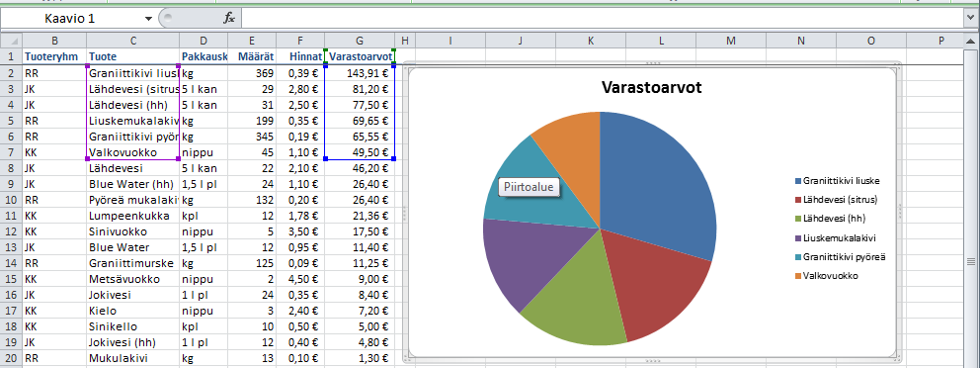Click the Määrät header cell

point(252,57)
